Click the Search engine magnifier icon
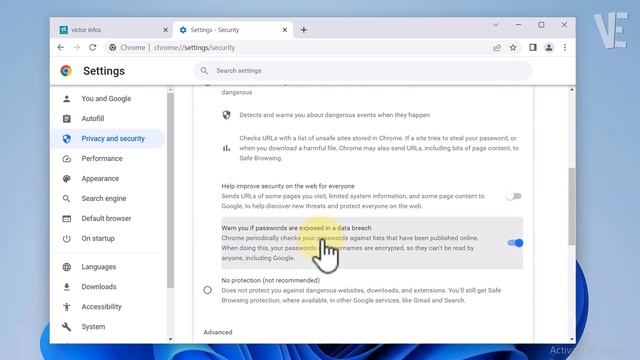 click(67, 198)
